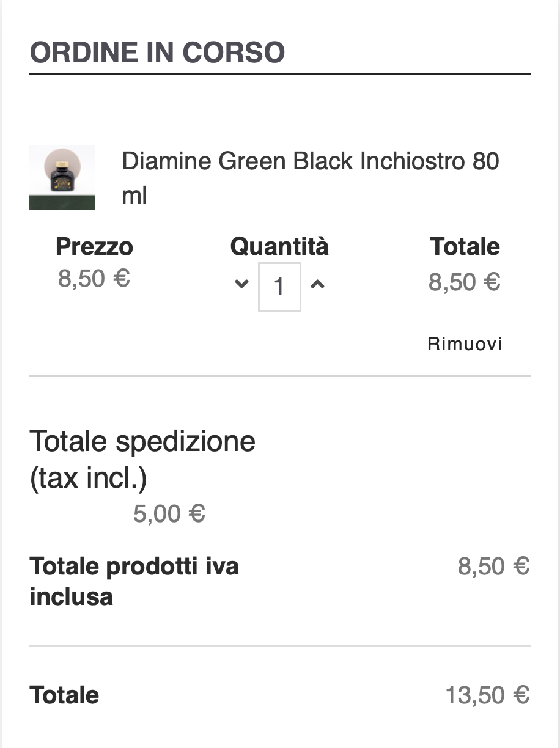Select the Prezzo column label
560x748 pixels.
pyautogui.click(x=94, y=247)
